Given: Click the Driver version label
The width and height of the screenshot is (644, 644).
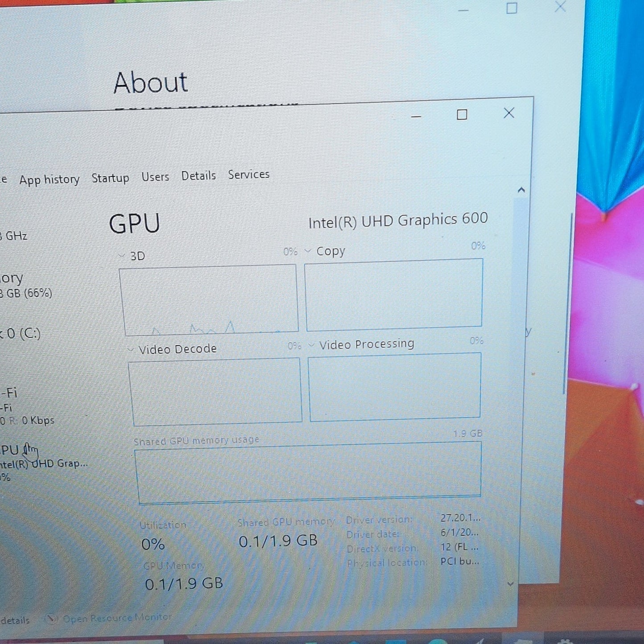Looking at the screenshot, I should click(x=379, y=520).
